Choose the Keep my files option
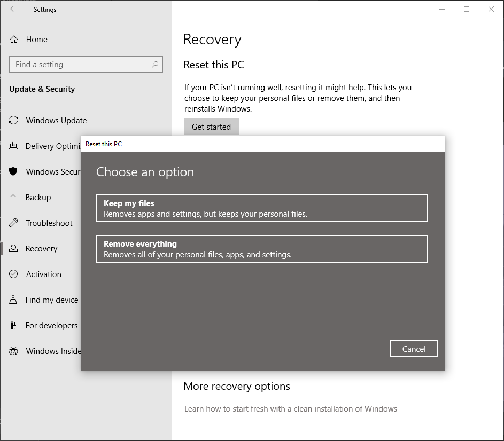Image resolution: width=504 pixels, height=441 pixels. point(261,208)
